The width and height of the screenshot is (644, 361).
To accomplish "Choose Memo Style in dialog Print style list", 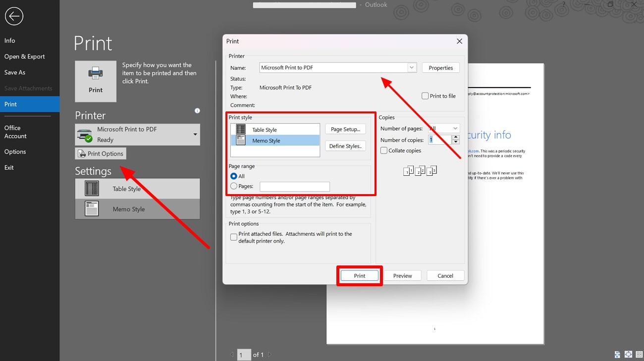I will [275, 141].
